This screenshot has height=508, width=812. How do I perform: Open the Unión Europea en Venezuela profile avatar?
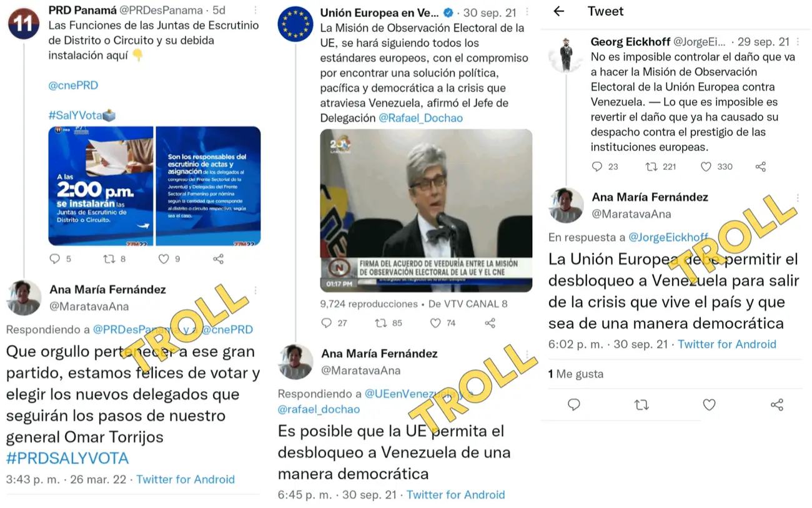(x=295, y=24)
